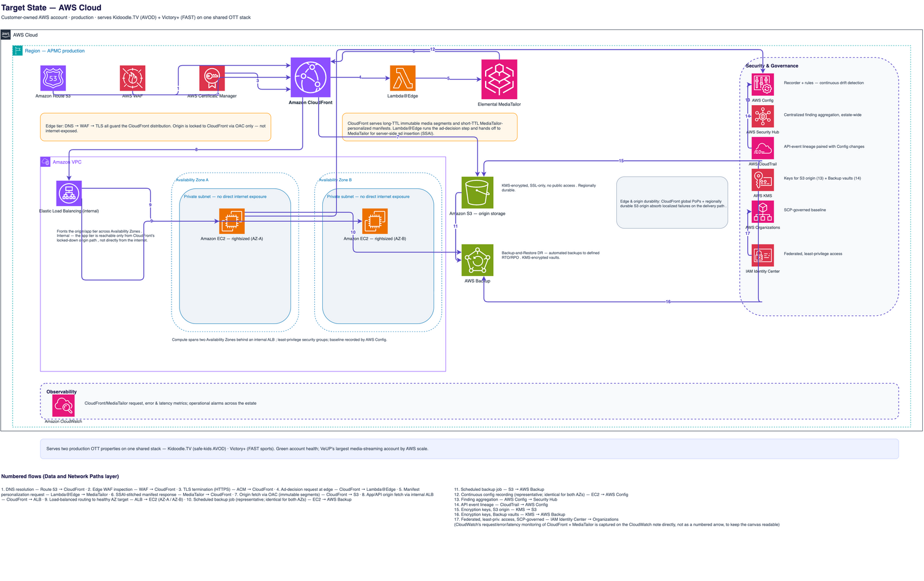Image resolution: width=924 pixels, height=581 pixels.
Task: Click Private subnet label in Zone A
Action: (x=225, y=196)
